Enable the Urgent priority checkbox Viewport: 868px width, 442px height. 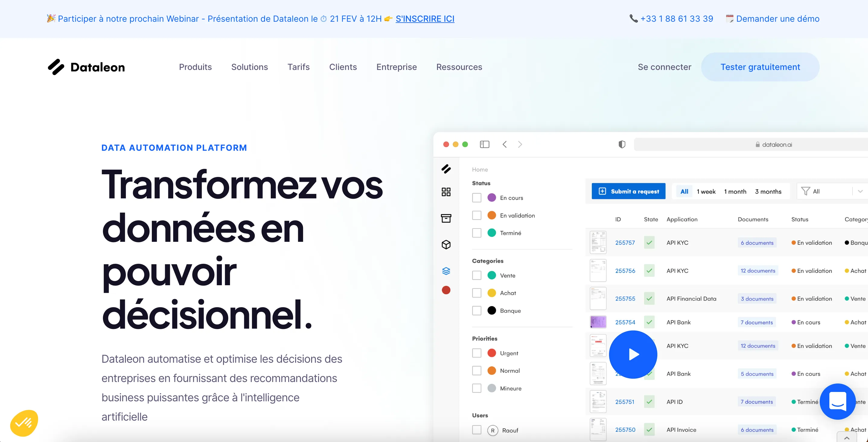[477, 353]
